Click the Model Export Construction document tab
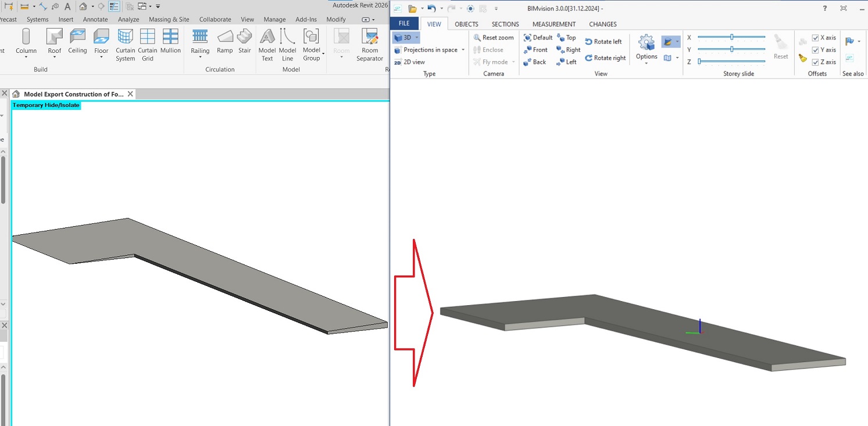 [x=73, y=94]
